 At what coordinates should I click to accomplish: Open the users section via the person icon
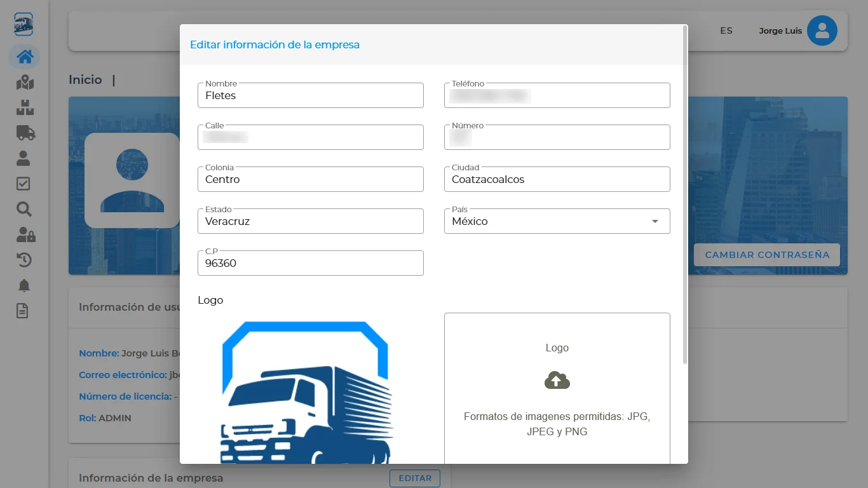pyautogui.click(x=24, y=158)
